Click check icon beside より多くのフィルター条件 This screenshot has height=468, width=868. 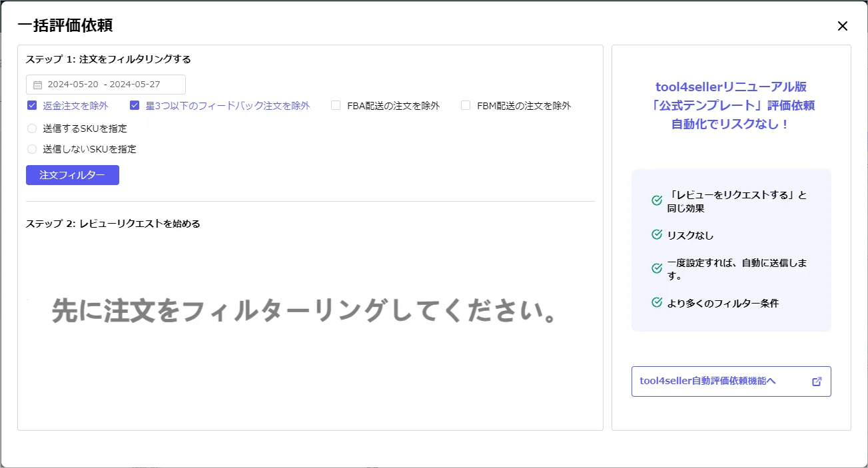coord(657,303)
